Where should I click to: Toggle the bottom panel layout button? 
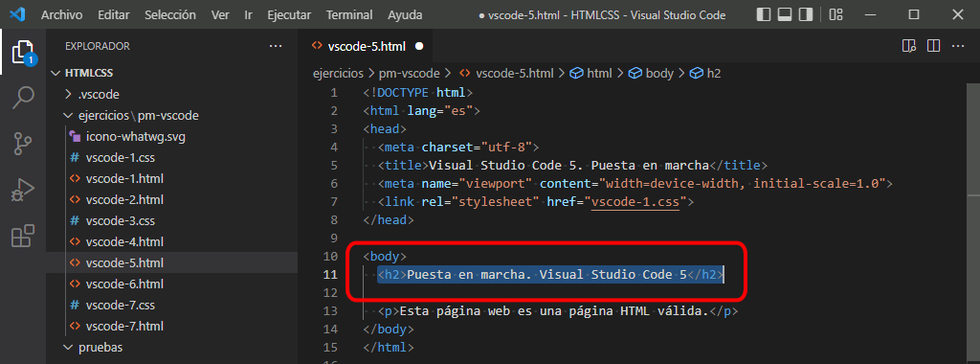pos(785,14)
